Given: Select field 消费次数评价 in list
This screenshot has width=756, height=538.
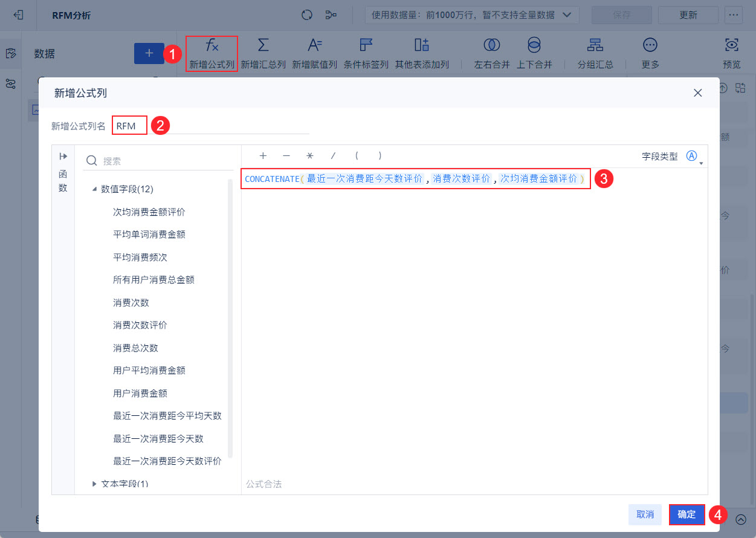Looking at the screenshot, I should 140,325.
